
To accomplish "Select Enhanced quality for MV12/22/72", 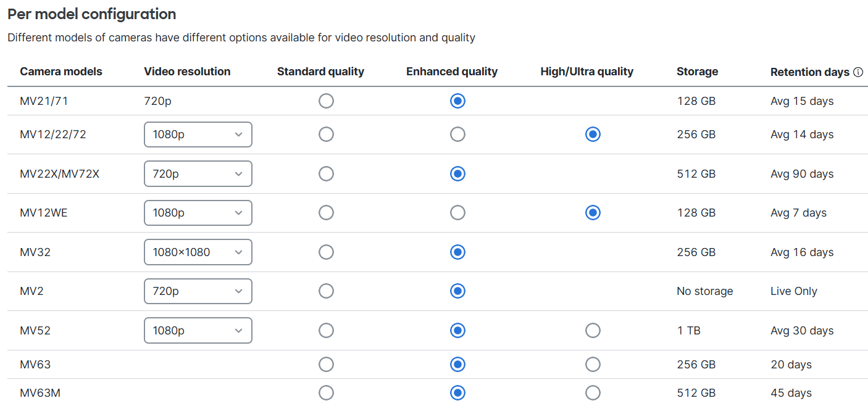I will coord(457,135).
